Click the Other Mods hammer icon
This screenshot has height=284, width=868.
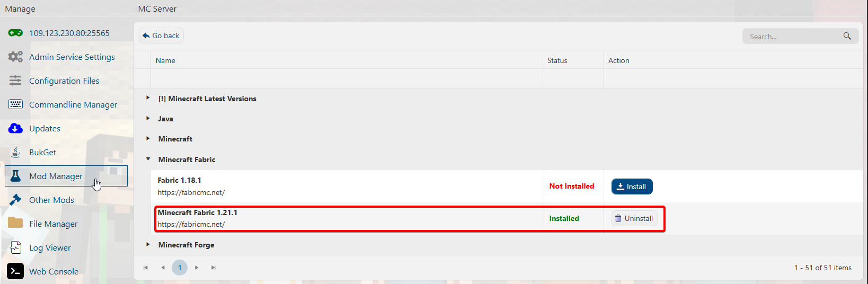tap(15, 200)
